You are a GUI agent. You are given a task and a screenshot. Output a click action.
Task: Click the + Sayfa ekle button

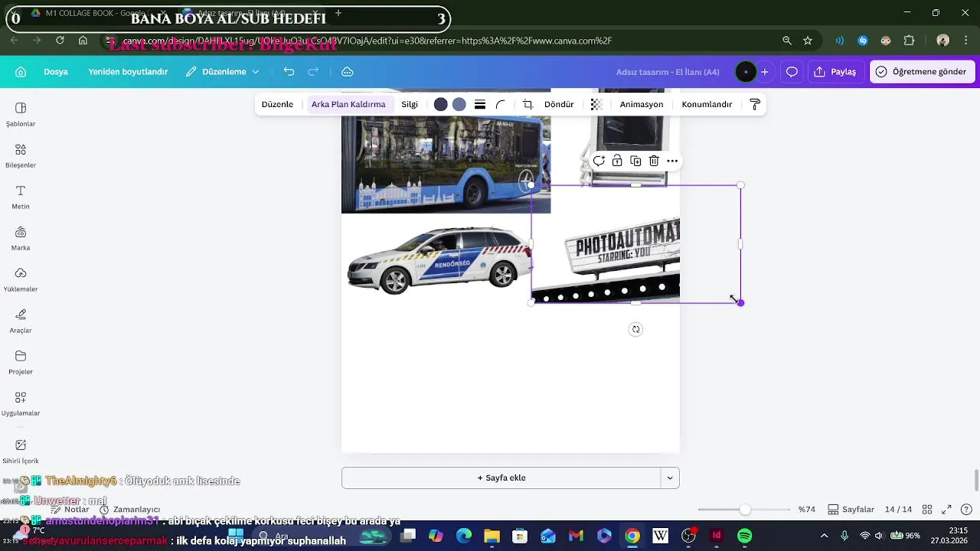pyautogui.click(x=501, y=478)
